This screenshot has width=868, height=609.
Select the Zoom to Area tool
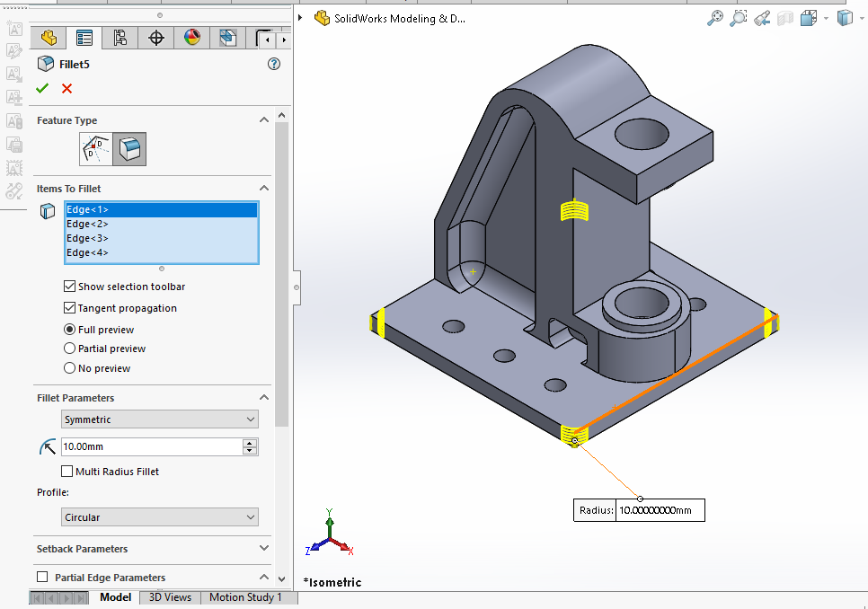click(x=738, y=18)
